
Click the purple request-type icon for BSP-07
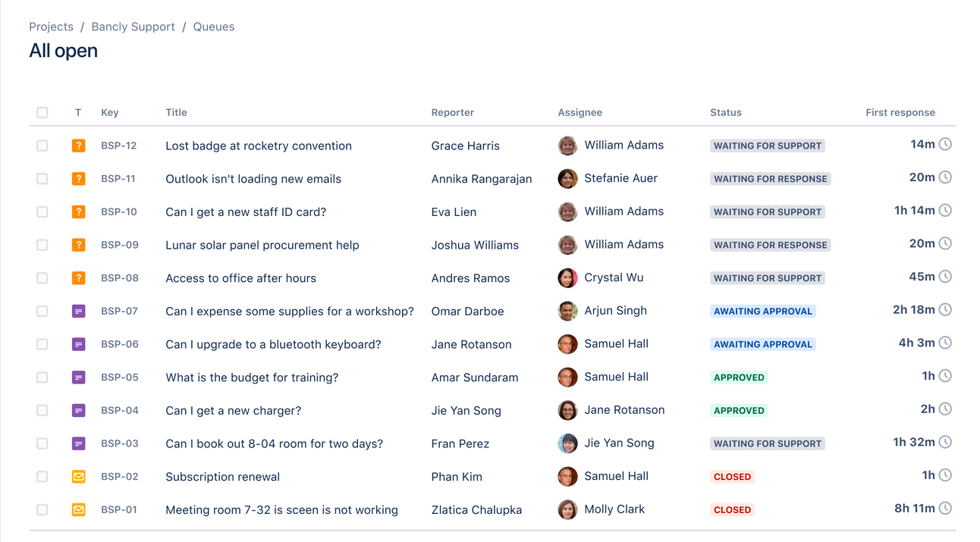point(78,311)
